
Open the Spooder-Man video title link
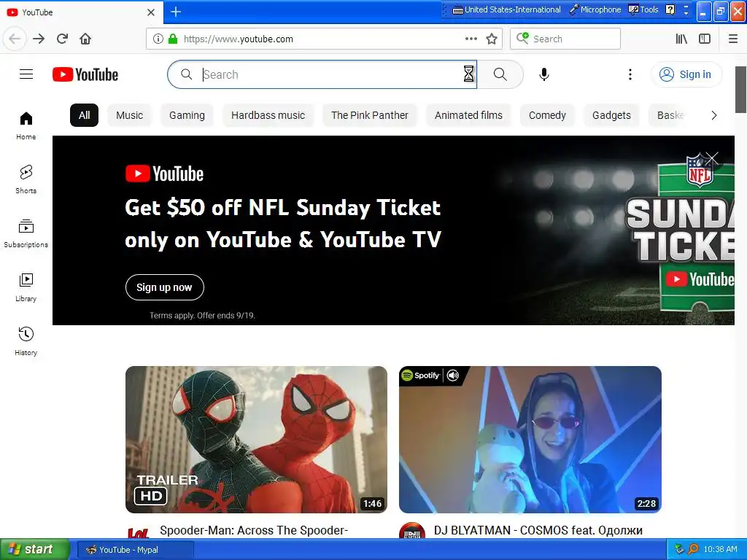click(254, 531)
